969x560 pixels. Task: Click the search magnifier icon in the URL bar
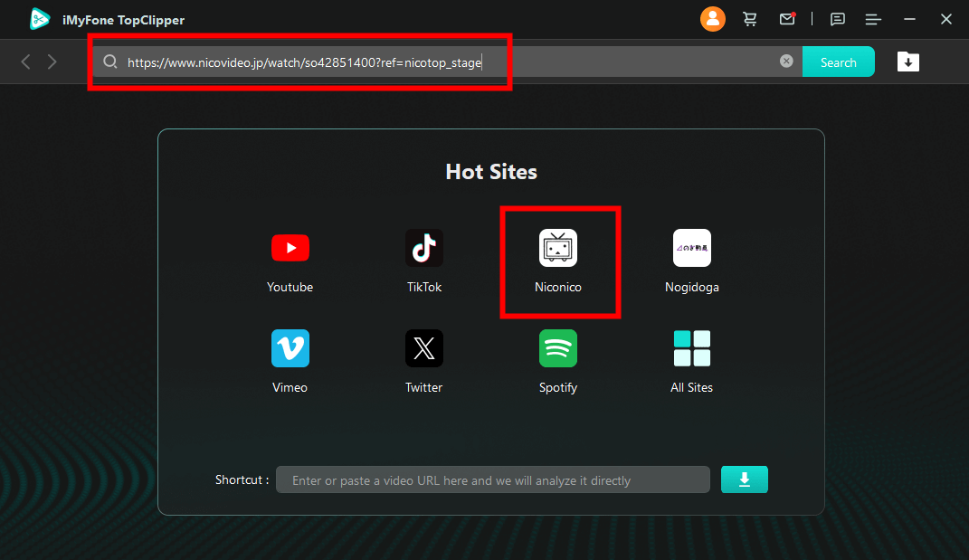pyautogui.click(x=110, y=62)
